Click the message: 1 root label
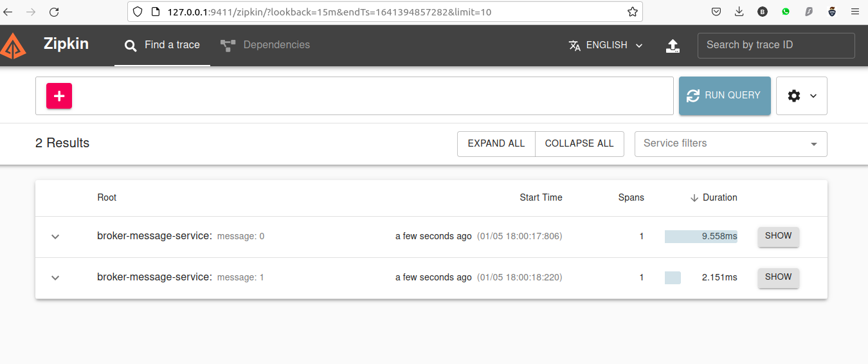868x364 pixels. pyautogui.click(x=240, y=278)
